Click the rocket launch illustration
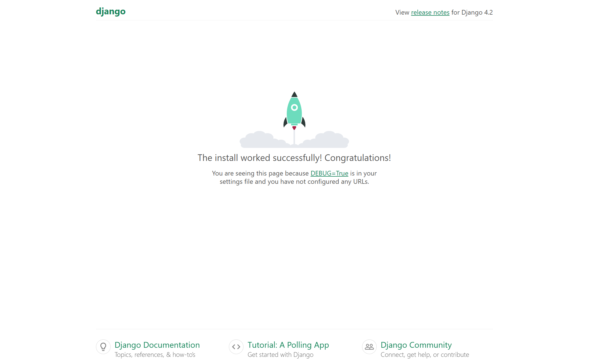This screenshot has width=589, height=364. 294,120
